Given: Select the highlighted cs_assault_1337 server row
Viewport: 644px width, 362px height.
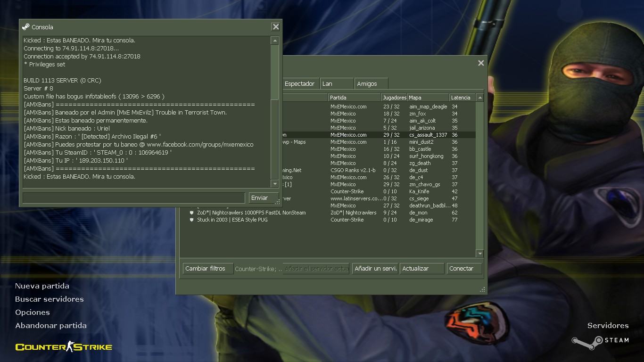Looking at the screenshot, I should click(x=379, y=135).
